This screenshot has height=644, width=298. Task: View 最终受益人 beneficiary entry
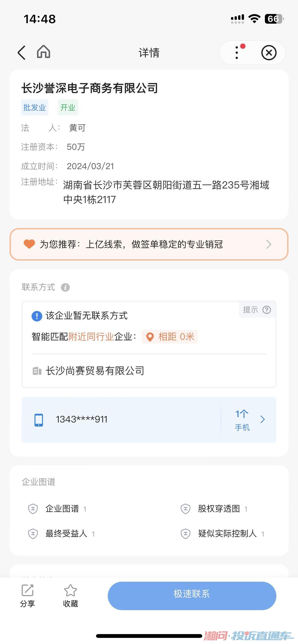pos(66,533)
